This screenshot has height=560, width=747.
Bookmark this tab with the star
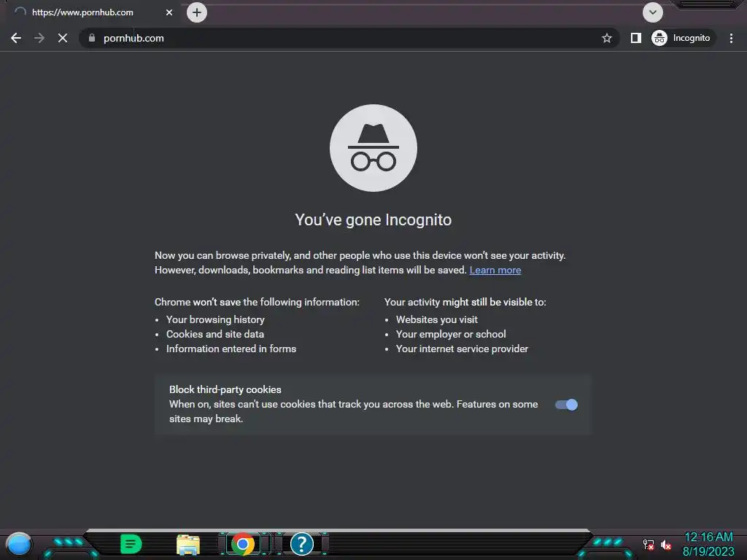pos(606,38)
